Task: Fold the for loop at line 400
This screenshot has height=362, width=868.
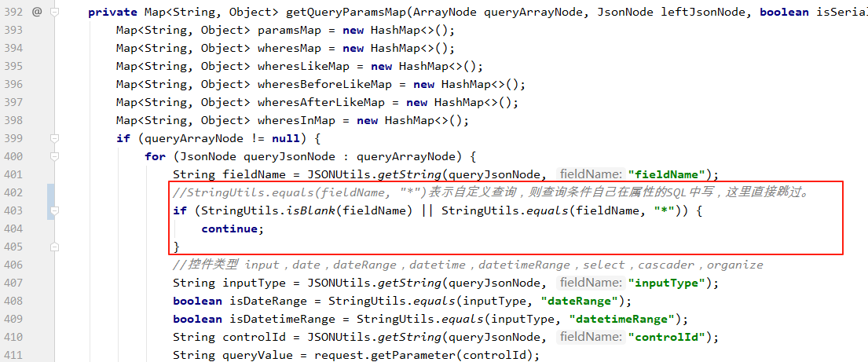Action: pos(53,157)
